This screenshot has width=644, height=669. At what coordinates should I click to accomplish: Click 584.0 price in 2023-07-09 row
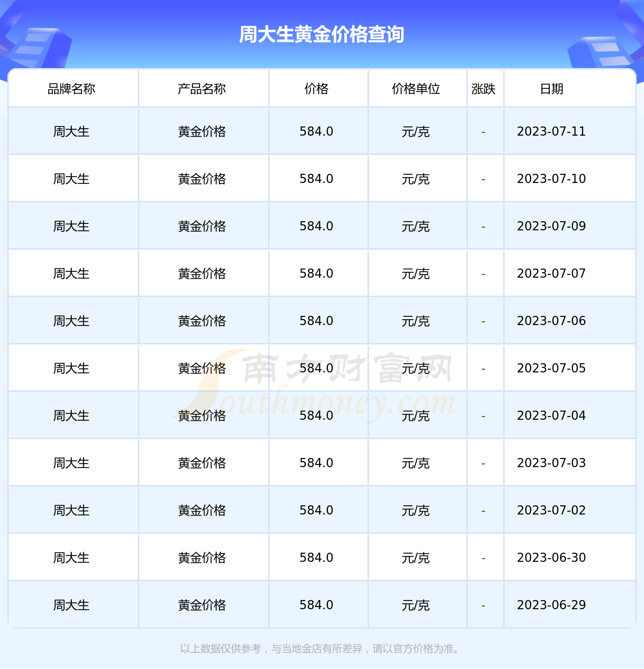316,226
